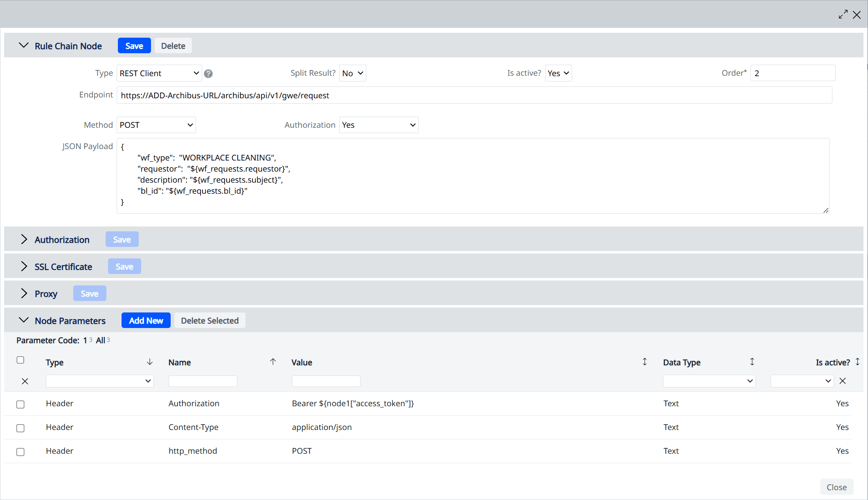Click inside the JSON Payload textarea
Image resolution: width=868 pixels, height=500 pixels.
pos(473,176)
